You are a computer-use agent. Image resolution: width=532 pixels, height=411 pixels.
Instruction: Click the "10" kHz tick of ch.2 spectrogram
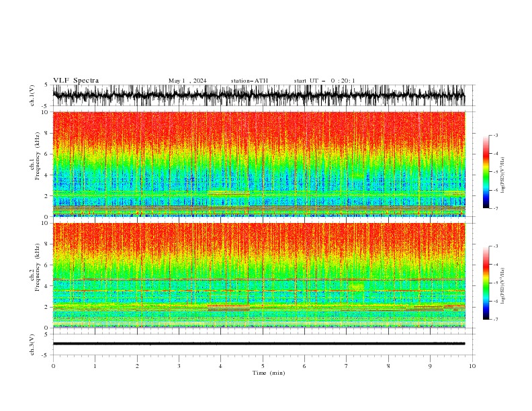coord(46,223)
